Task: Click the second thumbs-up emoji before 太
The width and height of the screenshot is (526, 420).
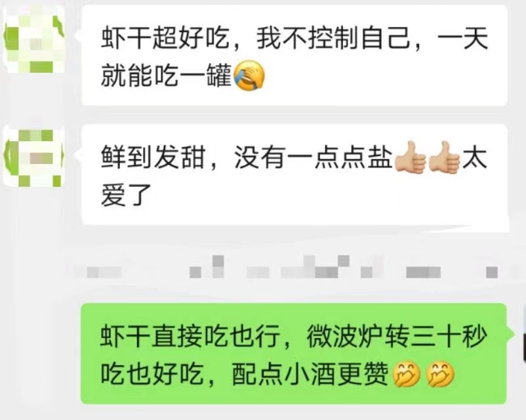Action: pyautogui.click(x=444, y=157)
